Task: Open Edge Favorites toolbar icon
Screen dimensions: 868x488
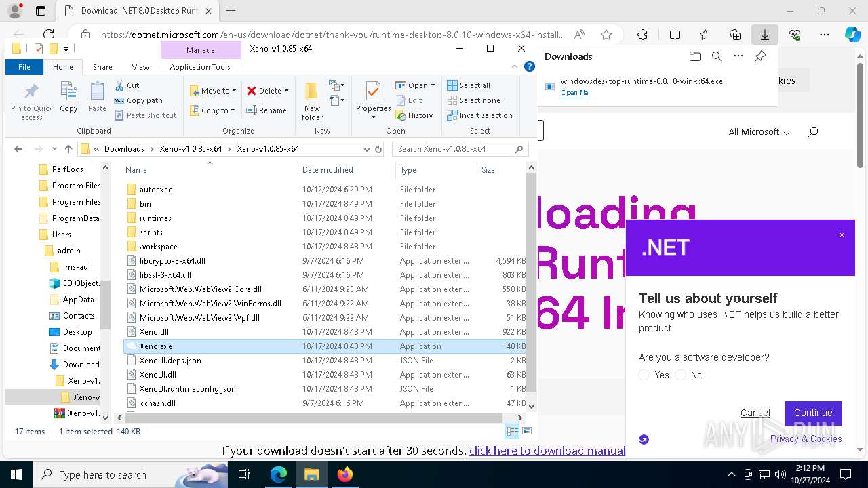Action: [x=705, y=35]
